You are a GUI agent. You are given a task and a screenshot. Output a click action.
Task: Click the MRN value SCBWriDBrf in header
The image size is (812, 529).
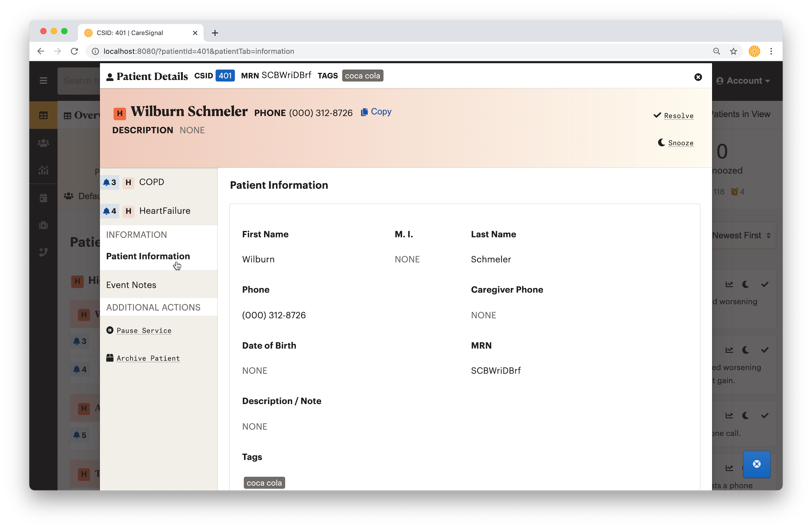[286, 75]
